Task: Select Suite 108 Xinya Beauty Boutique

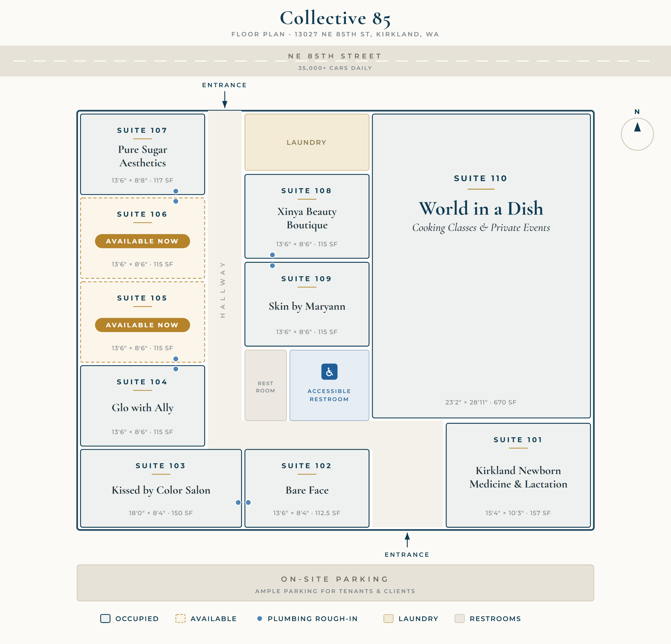Action: [307, 216]
